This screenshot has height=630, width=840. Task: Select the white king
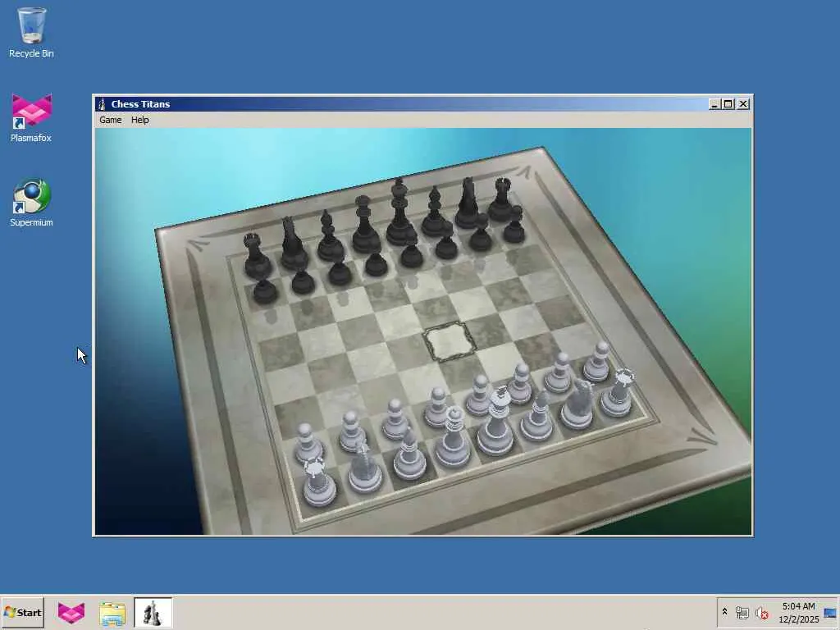pyautogui.click(x=496, y=423)
